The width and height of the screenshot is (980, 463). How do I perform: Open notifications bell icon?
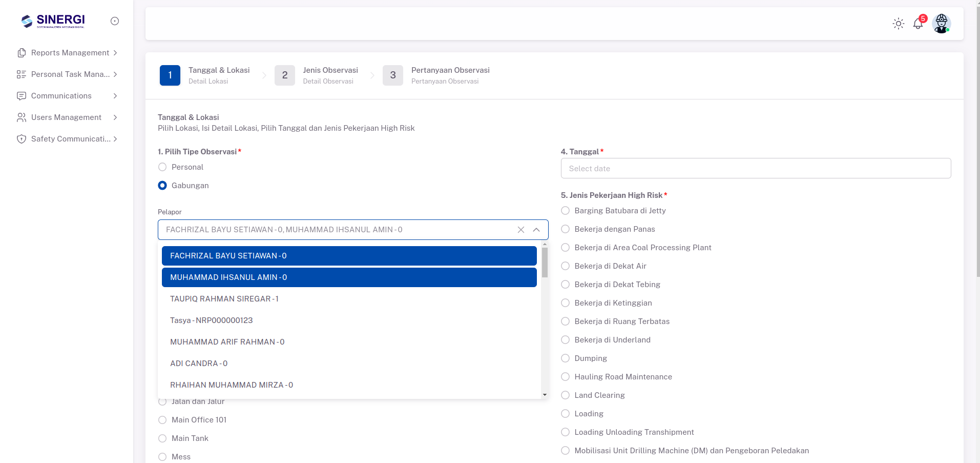tap(918, 24)
